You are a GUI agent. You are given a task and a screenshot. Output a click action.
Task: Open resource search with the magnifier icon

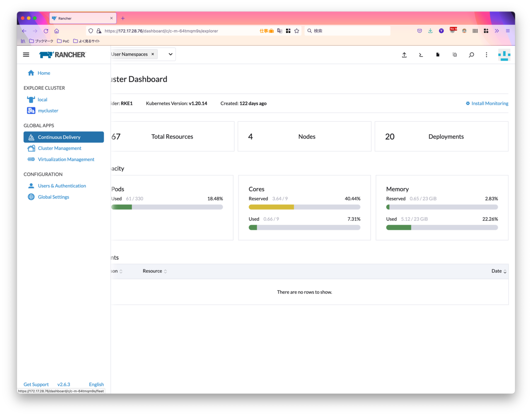point(471,54)
